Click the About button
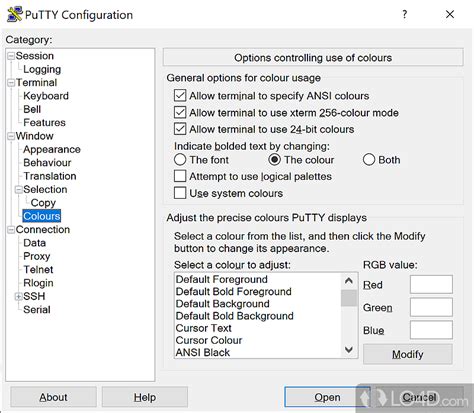 [53, 397]
